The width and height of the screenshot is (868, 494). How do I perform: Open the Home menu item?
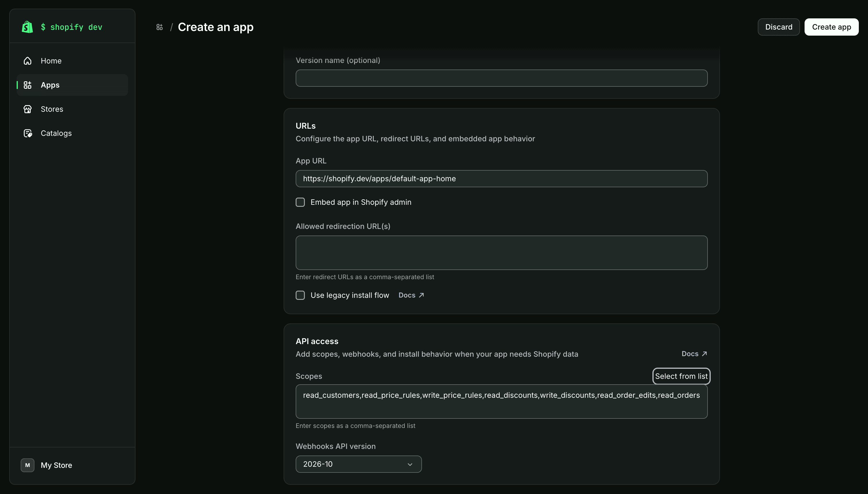[72, 61]
